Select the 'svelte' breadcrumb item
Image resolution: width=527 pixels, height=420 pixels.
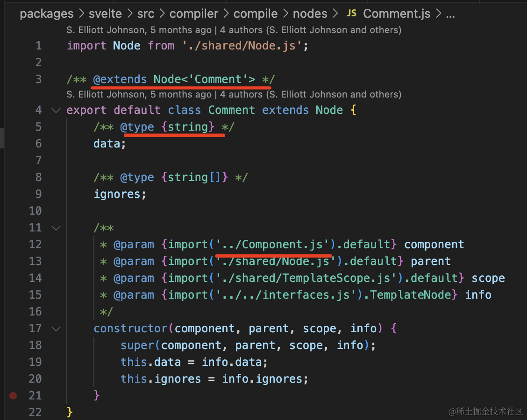[106, 14]
